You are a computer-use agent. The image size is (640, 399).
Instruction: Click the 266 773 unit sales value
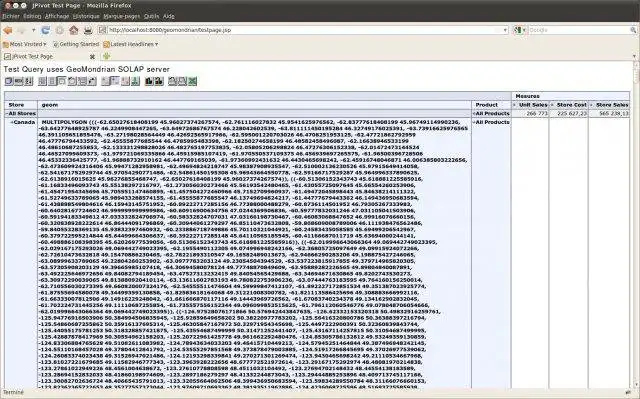coord(537,113)
